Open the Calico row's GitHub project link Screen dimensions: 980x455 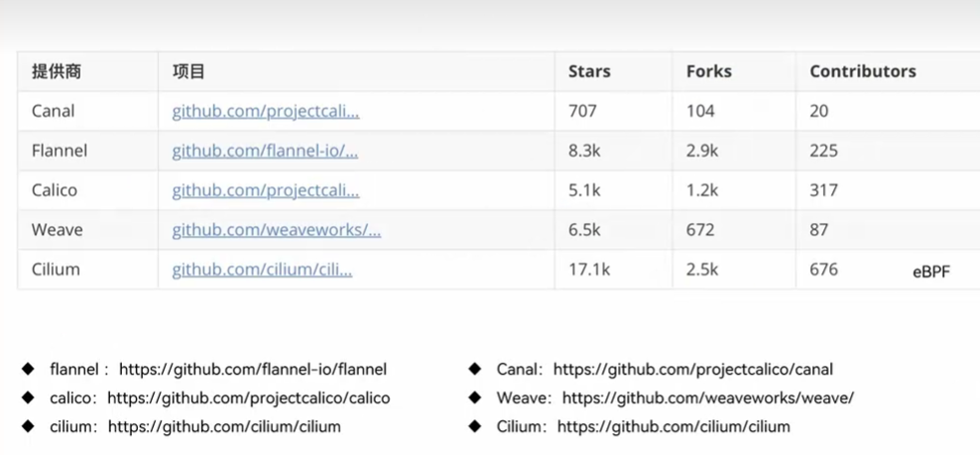(265, 190)
